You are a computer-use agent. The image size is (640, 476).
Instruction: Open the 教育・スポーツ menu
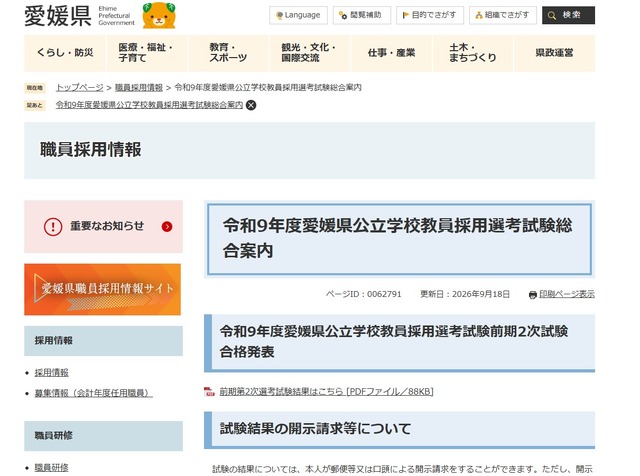[228, 53]
